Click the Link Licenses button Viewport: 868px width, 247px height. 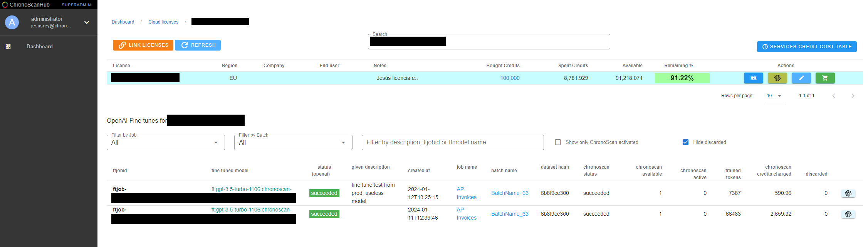pos(143,45)
